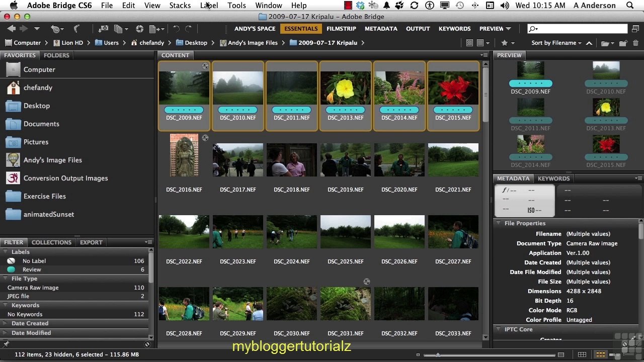
Task: Open the Stacks menu
Action: click(180, 6)
